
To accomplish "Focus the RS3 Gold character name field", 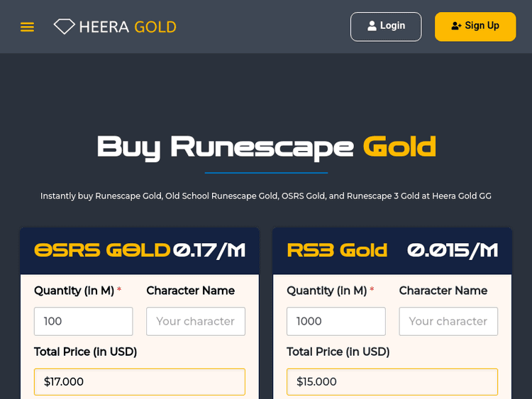I will point(448,321).
